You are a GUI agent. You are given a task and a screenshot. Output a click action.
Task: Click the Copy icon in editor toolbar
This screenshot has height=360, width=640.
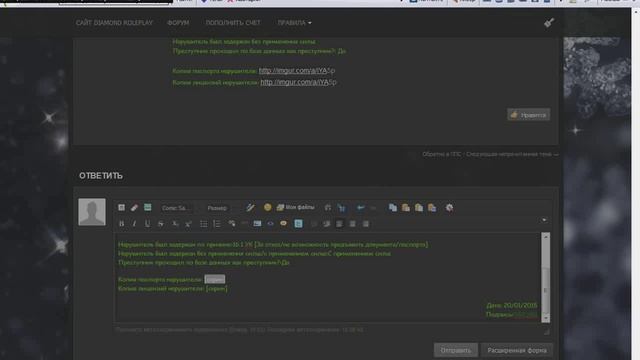(x=393, y=208)
